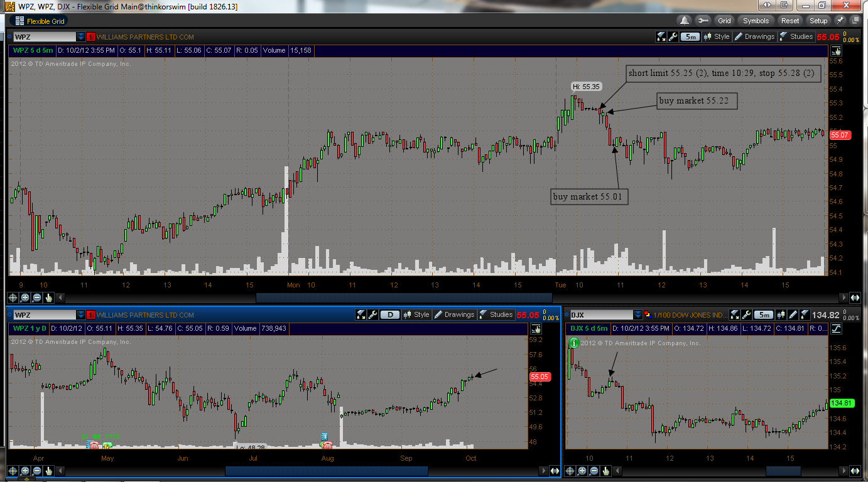Zoom in on DJX chart

click(582, 471)
